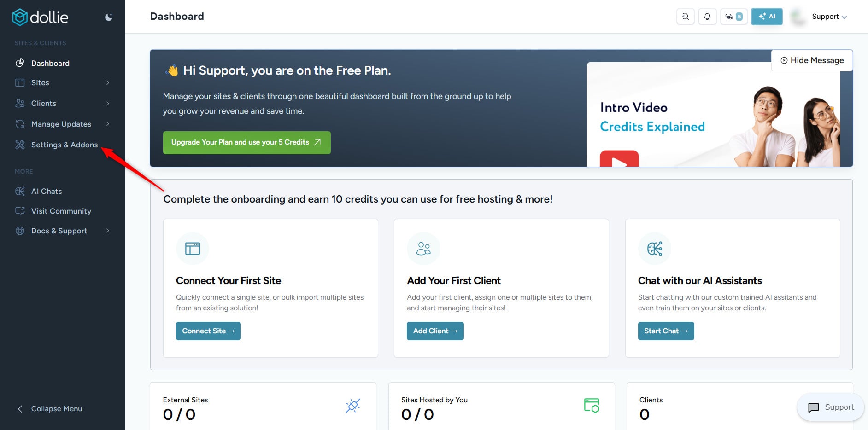Play the Intro Video thumbnail
This screenshot has height=430, width=868.
pos(619,160)
